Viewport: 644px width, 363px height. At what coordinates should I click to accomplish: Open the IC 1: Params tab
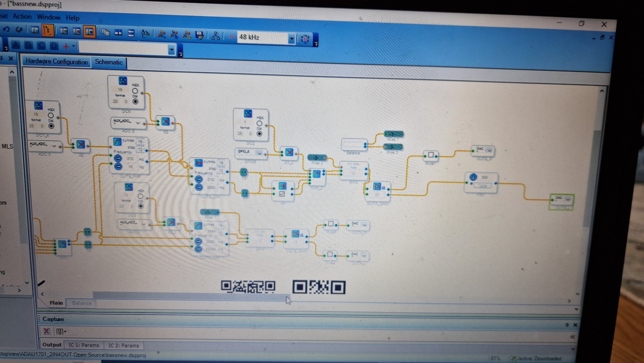tap(84, 345)
